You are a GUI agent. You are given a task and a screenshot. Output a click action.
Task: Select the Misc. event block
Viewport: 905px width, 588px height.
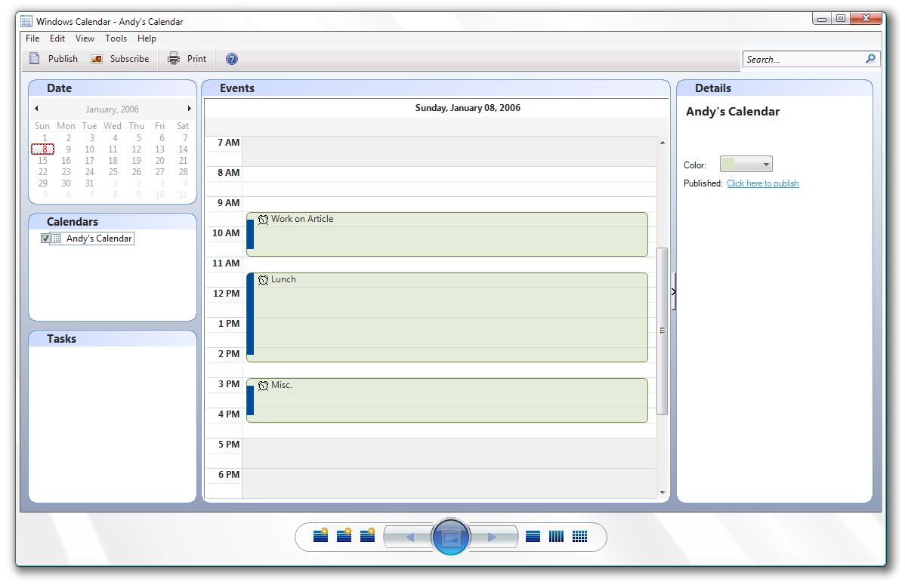(446, 401)
